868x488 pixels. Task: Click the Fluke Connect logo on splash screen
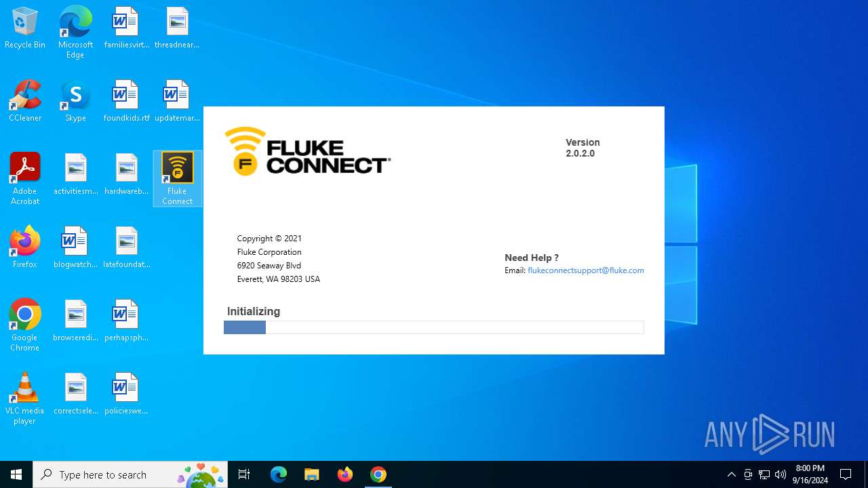click(x=307, y=151)
